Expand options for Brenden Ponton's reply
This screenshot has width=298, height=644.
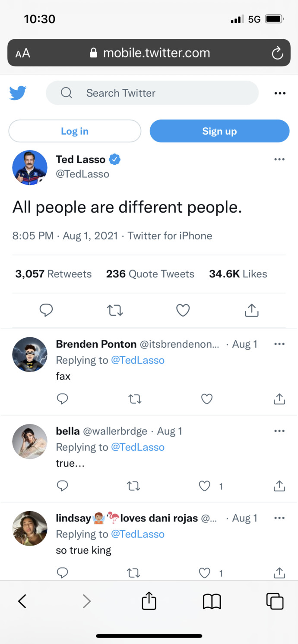[x=279, y=344]
